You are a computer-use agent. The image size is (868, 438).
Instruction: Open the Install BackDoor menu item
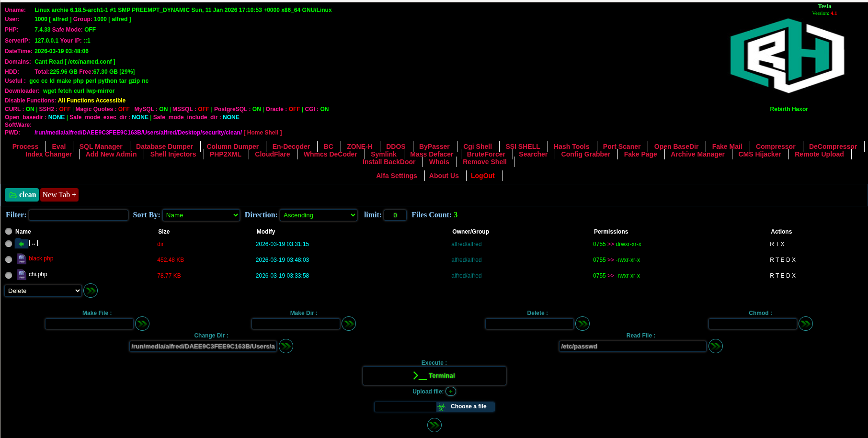pos(389,162)
